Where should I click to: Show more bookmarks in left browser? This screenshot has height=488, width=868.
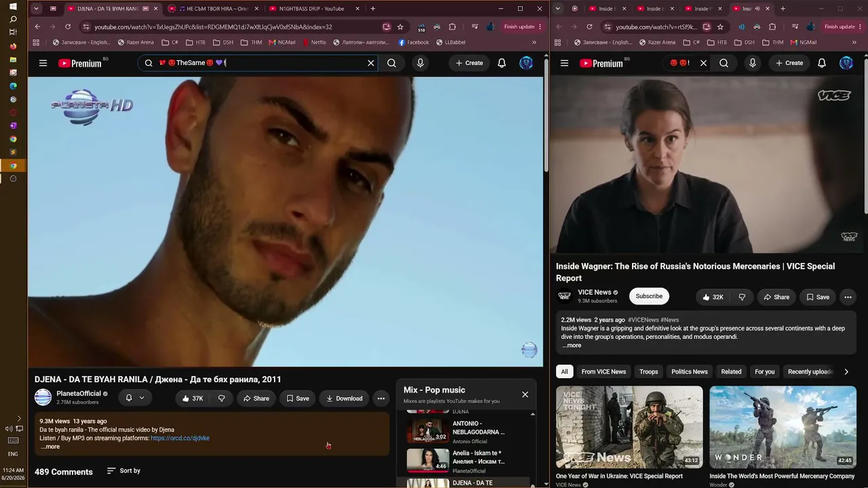tap(534, 42)
